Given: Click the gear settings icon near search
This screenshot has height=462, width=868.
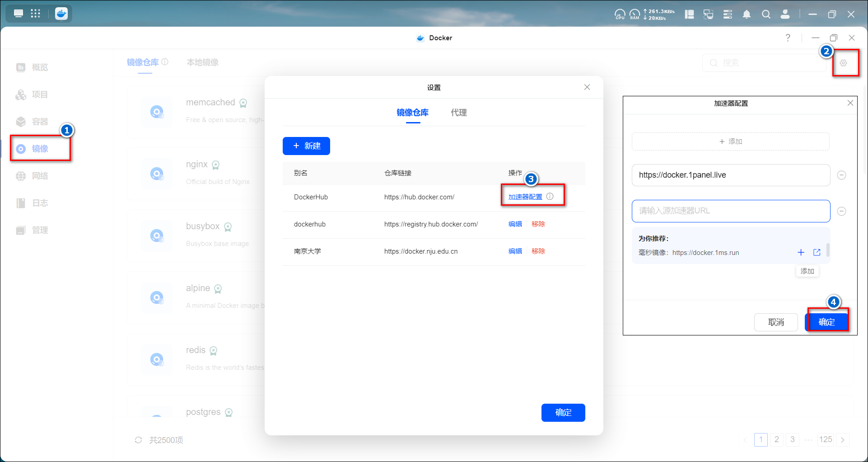Looking at the screenshot, I should point(843,63).
